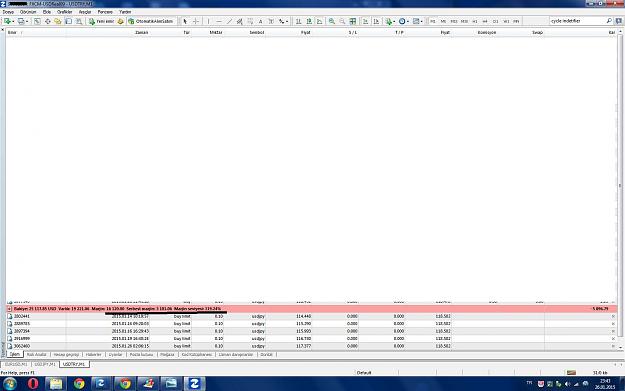Select the text A tool
Viewport: 625px width, 391px height.
261,21
